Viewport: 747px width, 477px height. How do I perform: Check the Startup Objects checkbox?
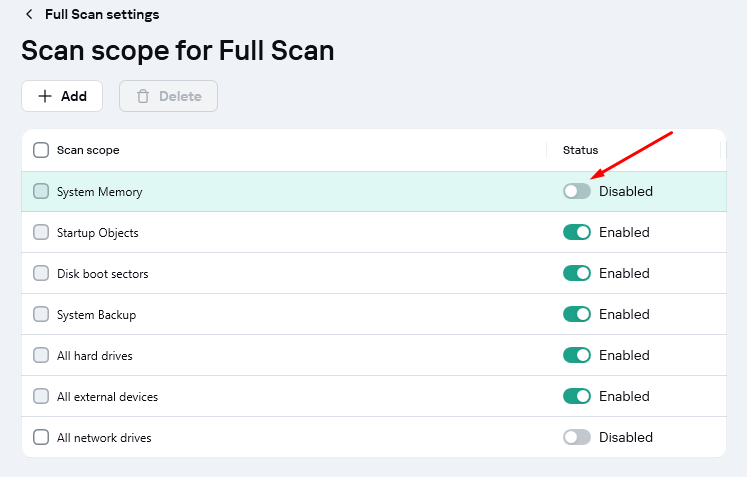click(x=41, y=232)
